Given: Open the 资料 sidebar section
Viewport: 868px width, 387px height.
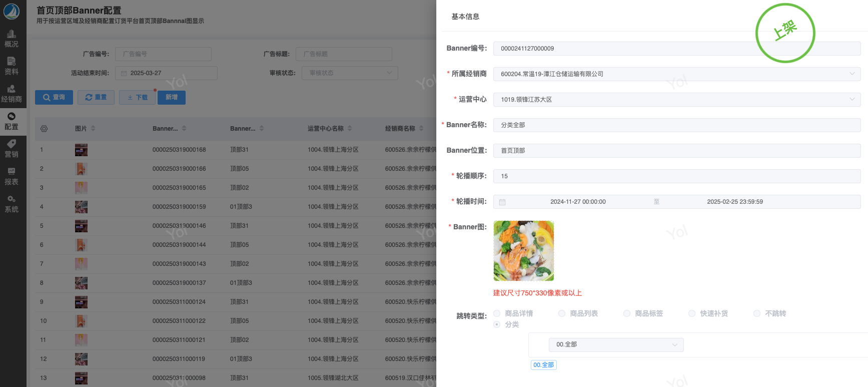Looking at the screenshot, I should [x=12, y=66].
